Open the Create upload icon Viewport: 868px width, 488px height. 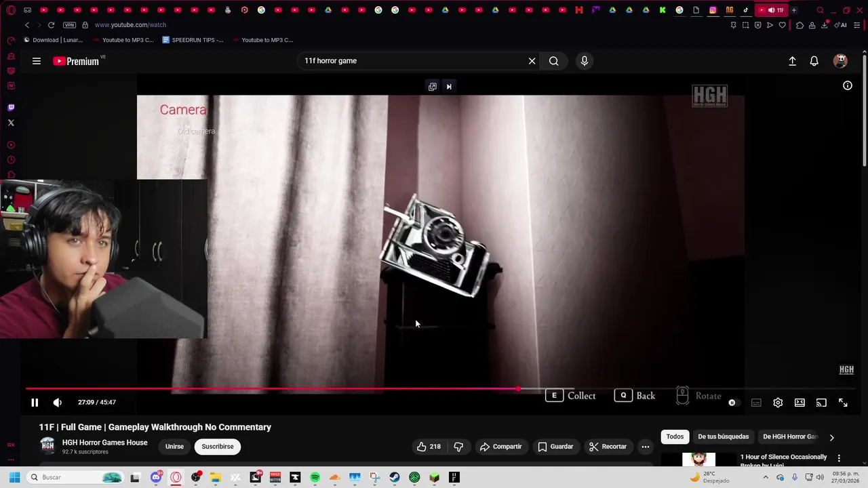pyautogui.click(x=792, y=61)
